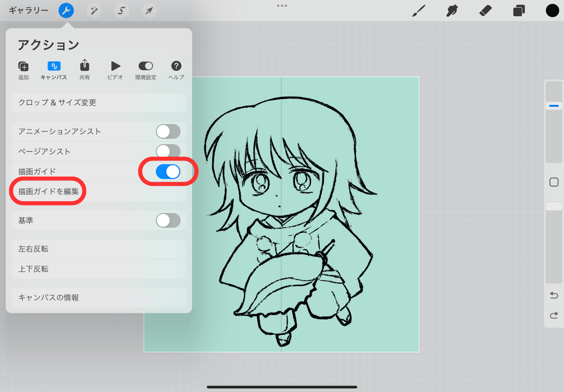564x392 pixels.
Task: Turn on the ページアシスト switch
Action: click(x=168, y=151)
